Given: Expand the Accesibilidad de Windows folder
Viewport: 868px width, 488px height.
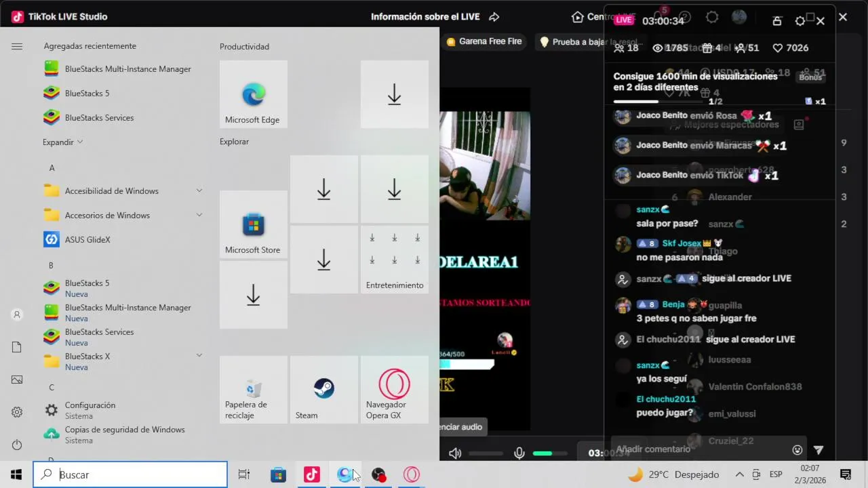Looking at the screenshot, I should pos(199,191).
